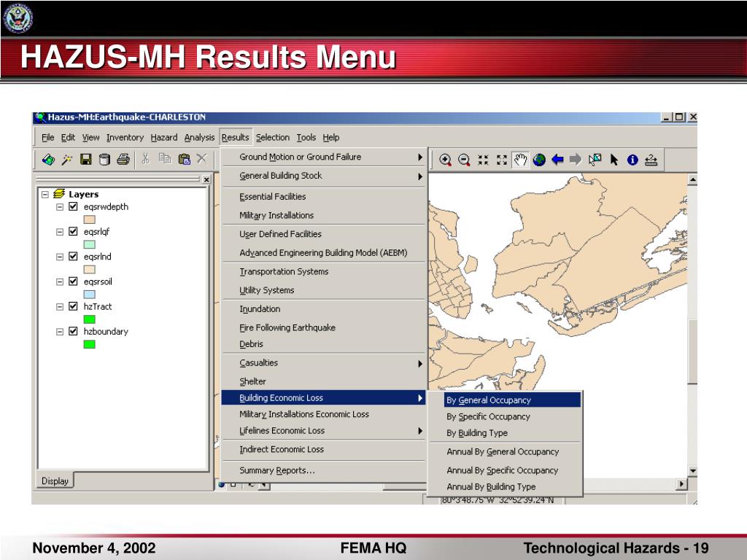Collapse the eqsrlnd layer legend

coord(60,257)
